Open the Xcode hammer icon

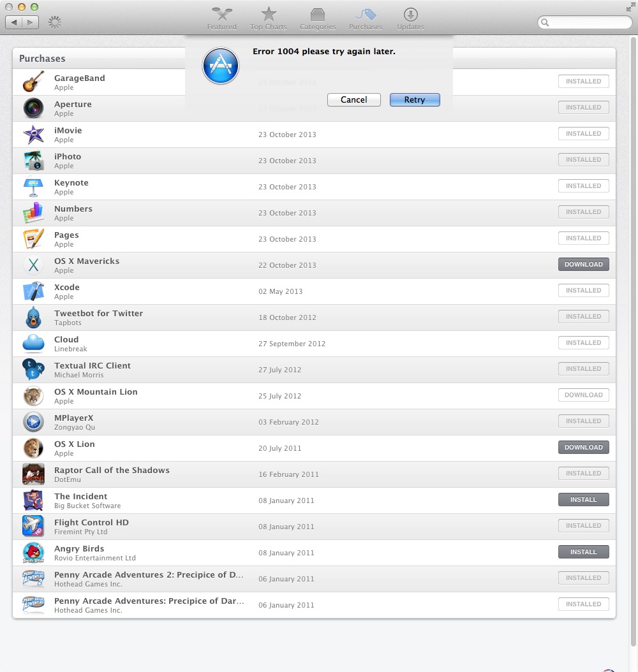click(33, 291)
